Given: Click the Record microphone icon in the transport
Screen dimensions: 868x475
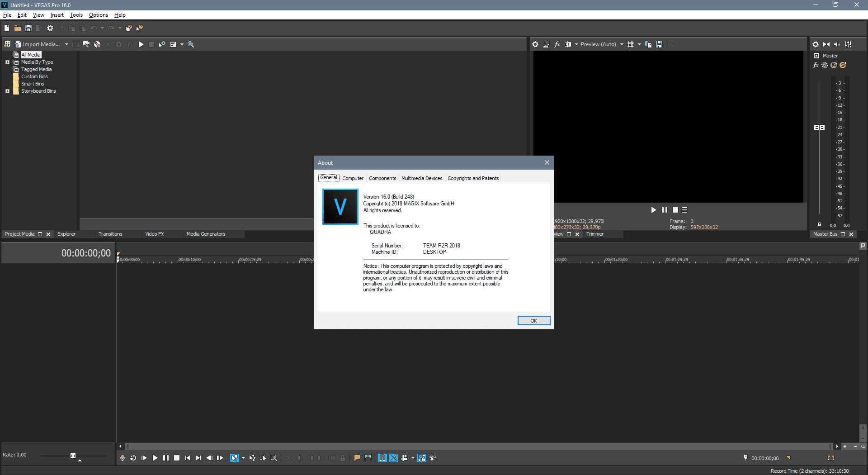Looking at the screenshot, I should pyautogui.click(x=123, y=458).
